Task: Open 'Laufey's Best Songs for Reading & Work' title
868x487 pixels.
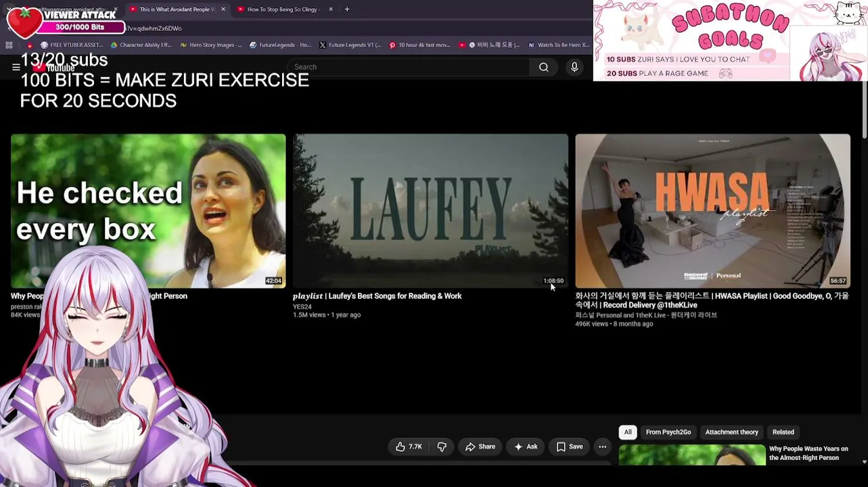Action: (377, 296)
